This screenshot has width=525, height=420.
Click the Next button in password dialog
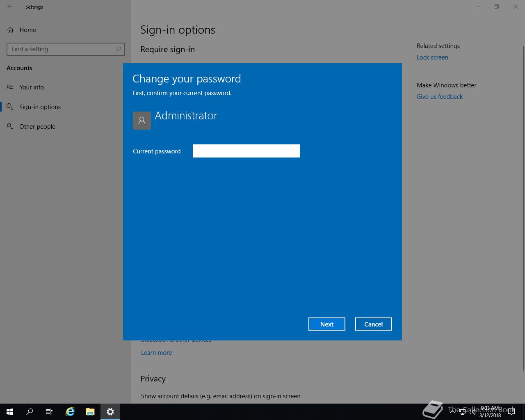[x=327, y=324]
